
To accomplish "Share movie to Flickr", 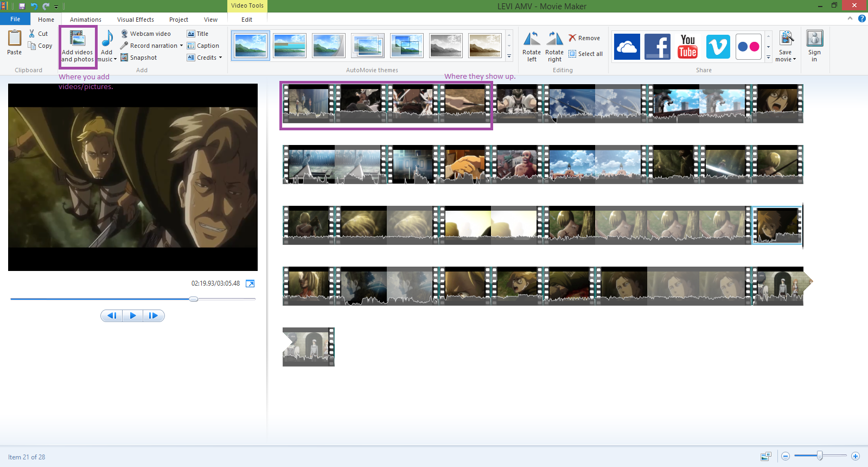I will (749, 47).
